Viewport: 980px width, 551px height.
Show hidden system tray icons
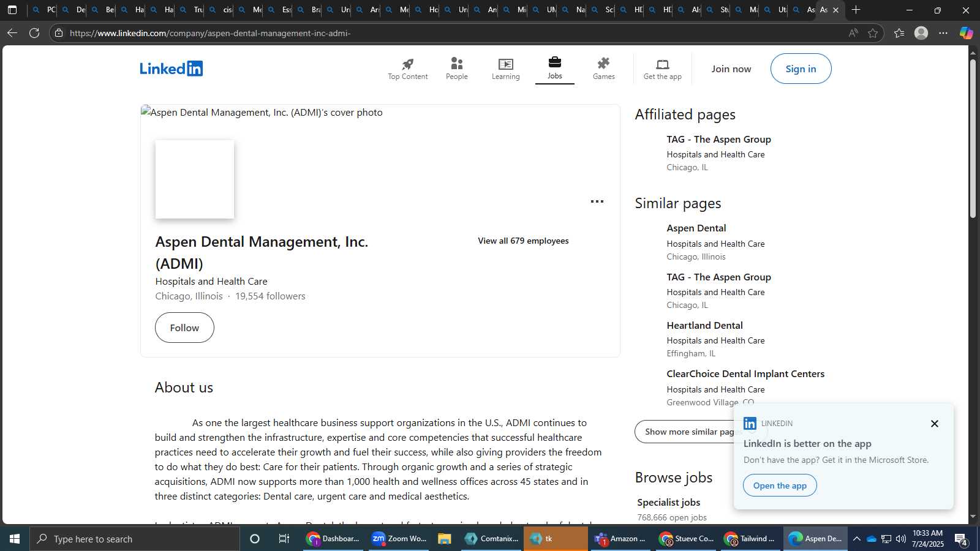857,539
